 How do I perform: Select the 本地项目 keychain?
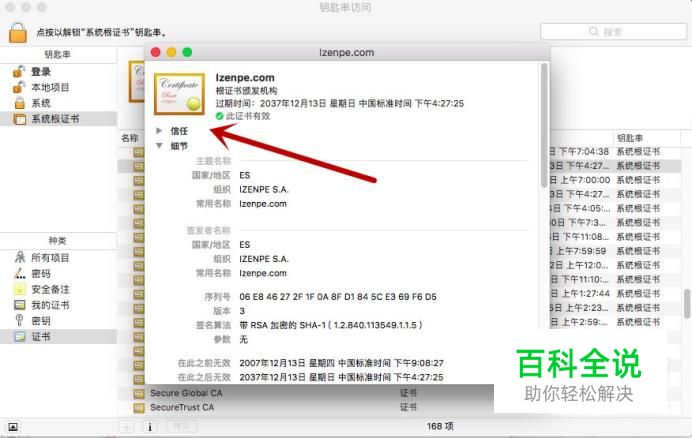(50, 87)
